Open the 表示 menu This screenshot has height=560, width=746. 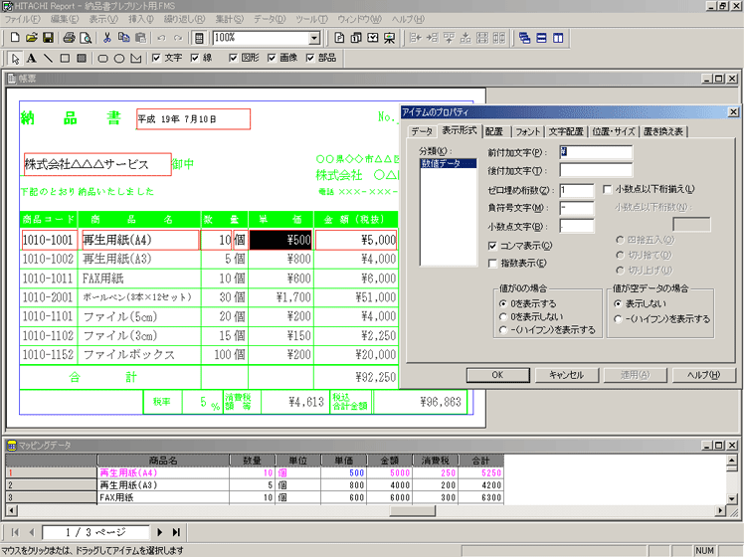coord(103,20)
